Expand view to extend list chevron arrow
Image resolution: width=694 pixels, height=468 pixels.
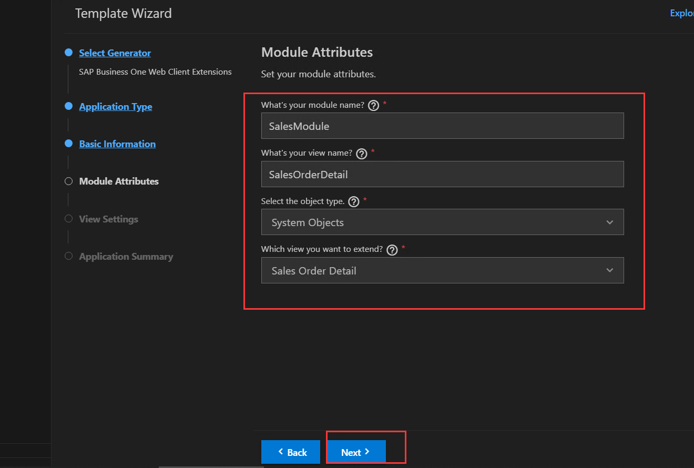609,270
